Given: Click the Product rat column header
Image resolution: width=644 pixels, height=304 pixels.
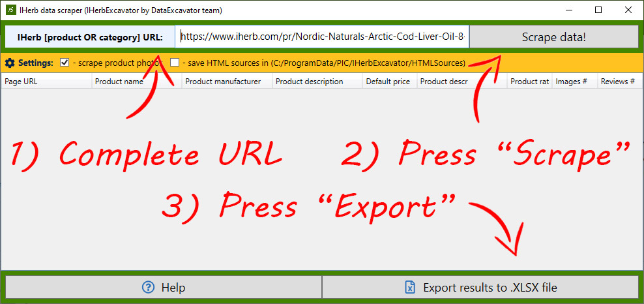Looking at the screenshot, I should pos(530,82).
